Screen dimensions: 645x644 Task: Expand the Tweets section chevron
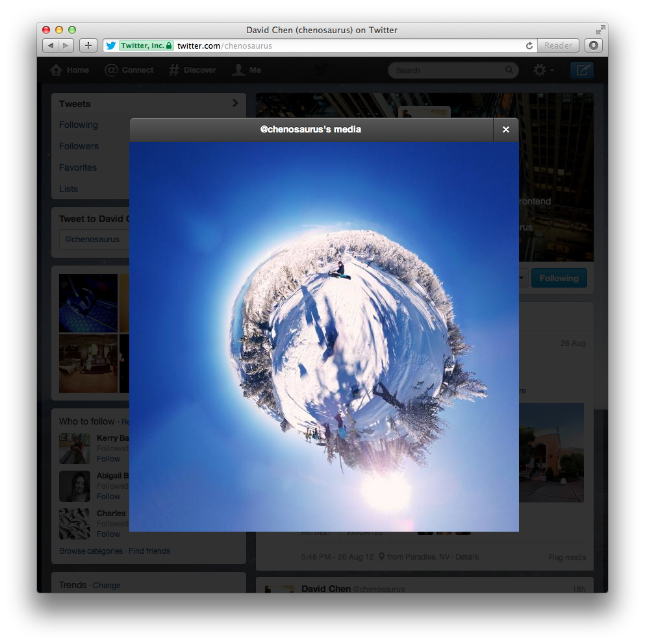(x=234, y=103)
